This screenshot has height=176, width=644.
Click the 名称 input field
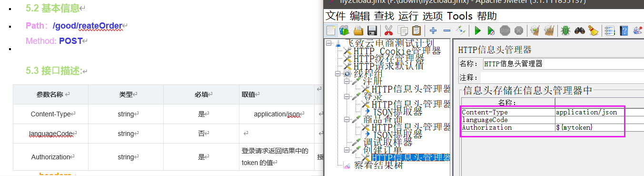tap(563, 63)
